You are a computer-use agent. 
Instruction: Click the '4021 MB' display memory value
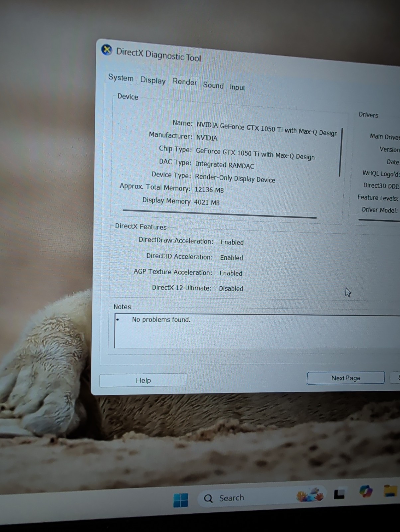pos(207,202)
